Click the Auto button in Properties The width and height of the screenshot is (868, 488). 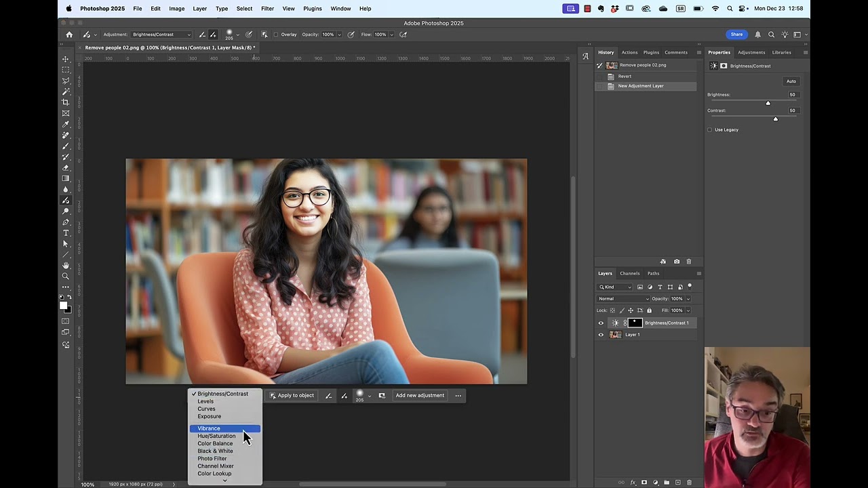point(791,81)
